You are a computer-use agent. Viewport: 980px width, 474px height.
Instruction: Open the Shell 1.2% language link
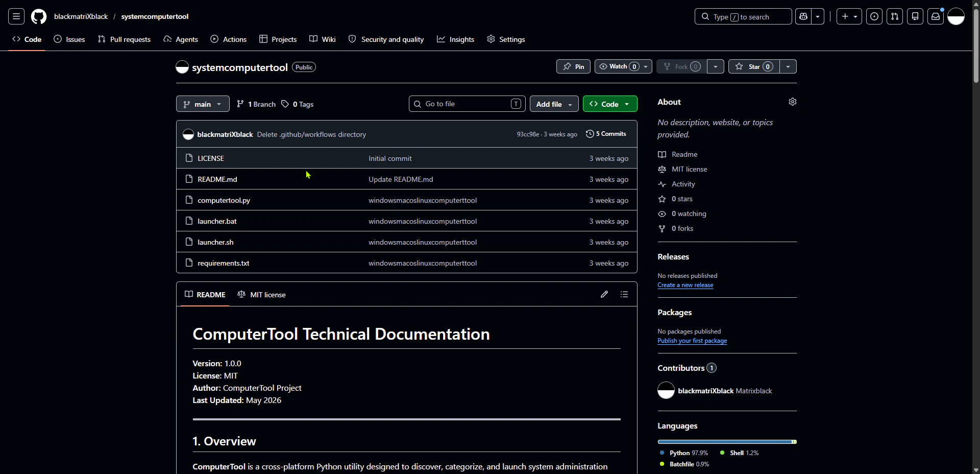coord(739,453)
